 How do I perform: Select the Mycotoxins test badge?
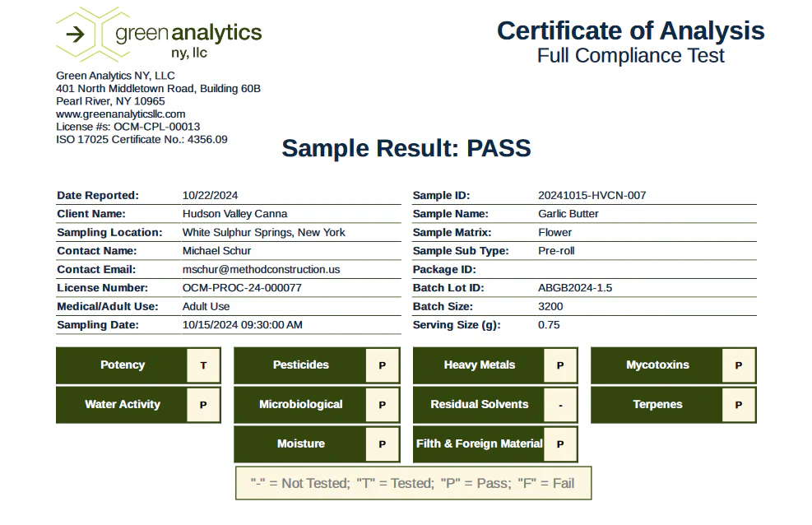coord(674,365)
